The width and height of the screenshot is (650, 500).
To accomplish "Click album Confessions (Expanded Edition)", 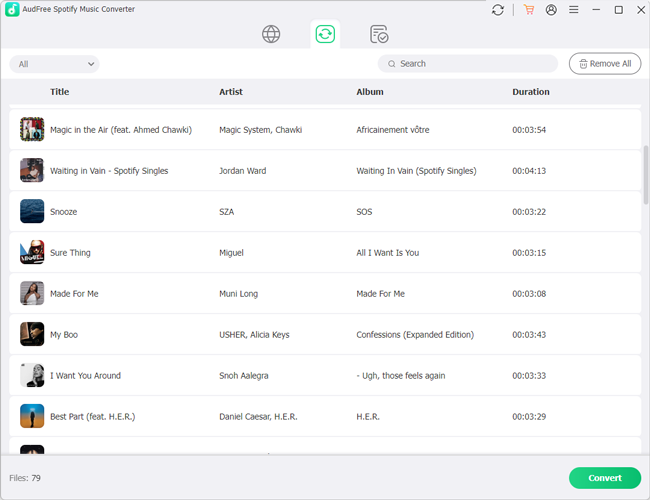I will [415, 335].
